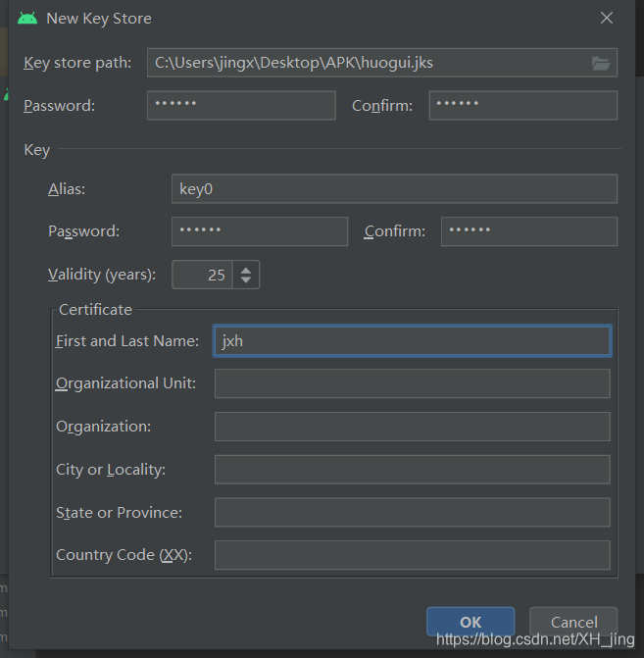Click the Organization field
Image resolution: width=644 pixels, height=658 pixels.
(413, 427)
